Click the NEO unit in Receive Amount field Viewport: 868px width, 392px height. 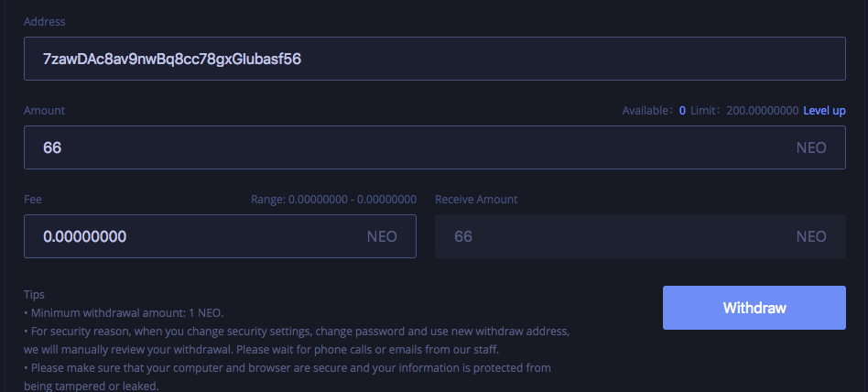811,237
